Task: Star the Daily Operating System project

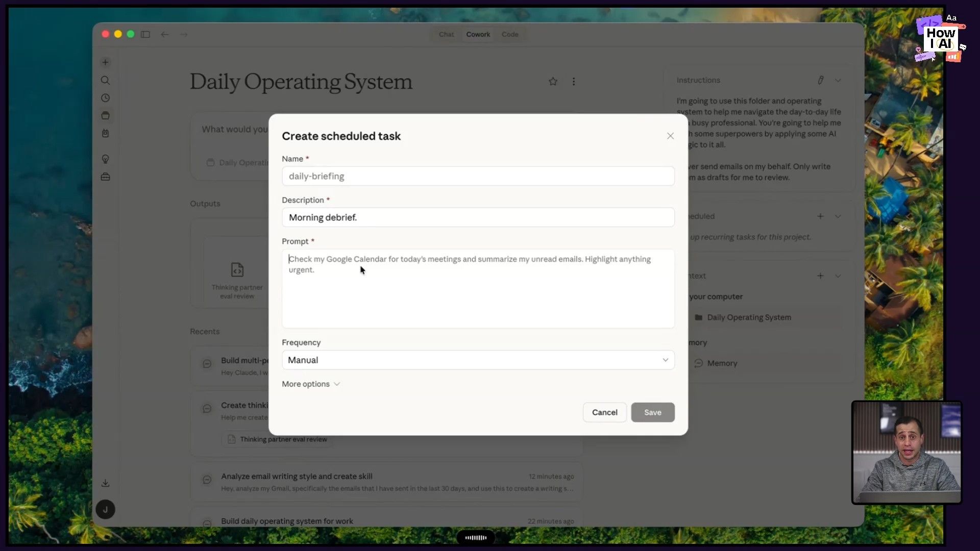Action: click(553, 82)
